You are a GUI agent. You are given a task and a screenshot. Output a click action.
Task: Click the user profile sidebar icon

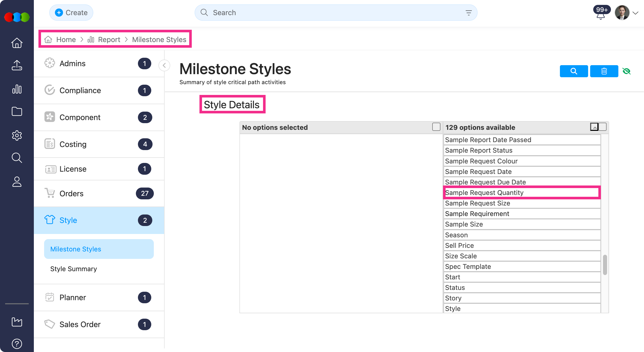(x=17, y=182)
